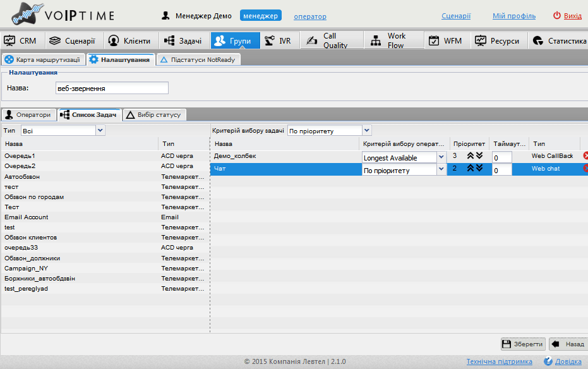Screen dimensions: 588x369
Task: Switch to Карта маршрутизації tab
Action: click(x=43, y=59)
